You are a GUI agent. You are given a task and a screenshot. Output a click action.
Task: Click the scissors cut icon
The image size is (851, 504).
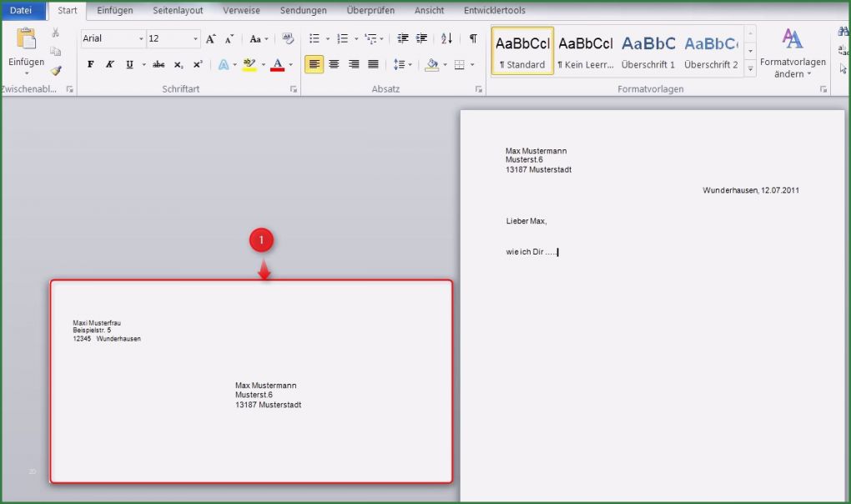point(56,33)
